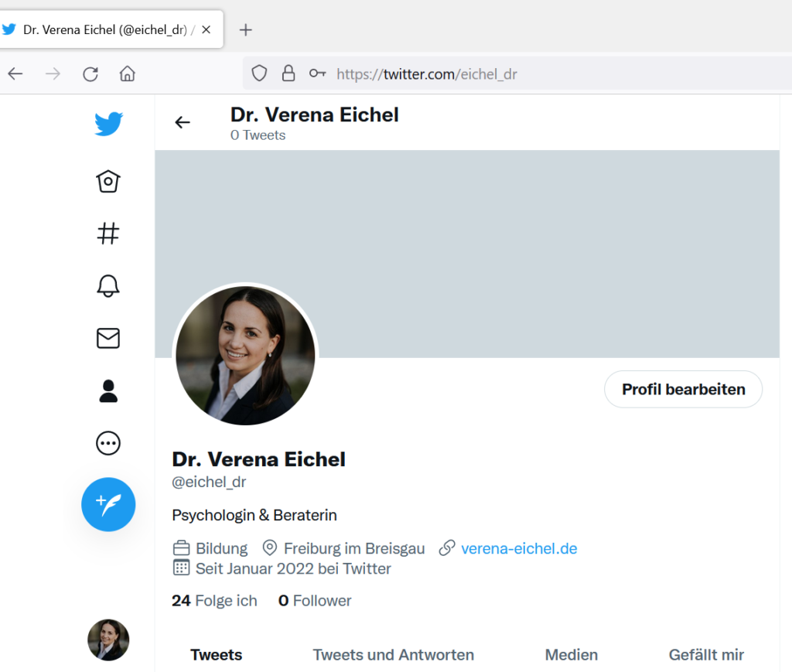This screenshot has width=792, height=672.
Task: Reload the page with refresh icon
Action: [x=90, y=74]
